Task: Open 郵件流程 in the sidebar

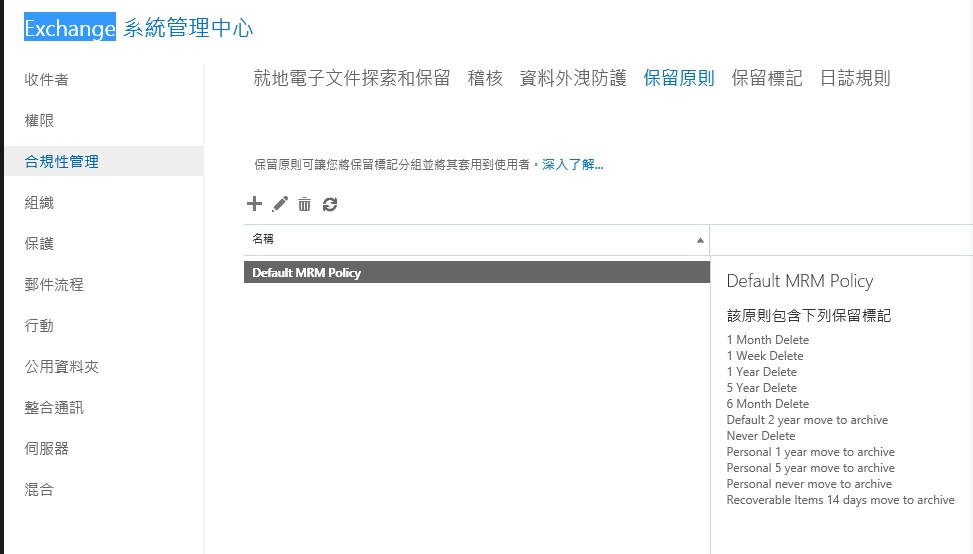Action: 54,284
